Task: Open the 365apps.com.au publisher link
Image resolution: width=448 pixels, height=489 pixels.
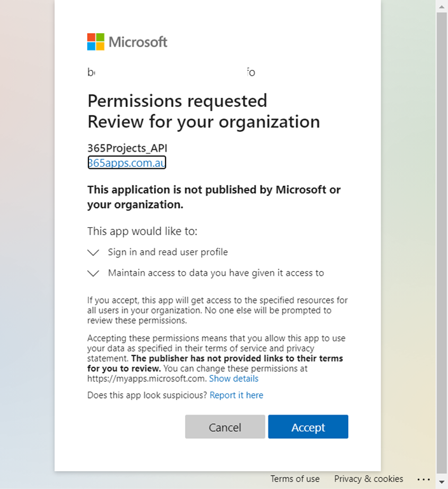Action: [x=127, y=163]
